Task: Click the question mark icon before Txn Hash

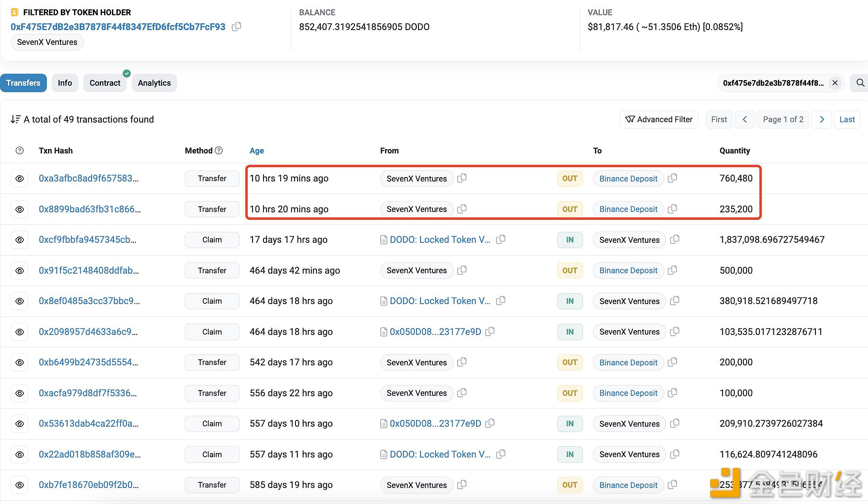Action: click(x=20, y=151)
